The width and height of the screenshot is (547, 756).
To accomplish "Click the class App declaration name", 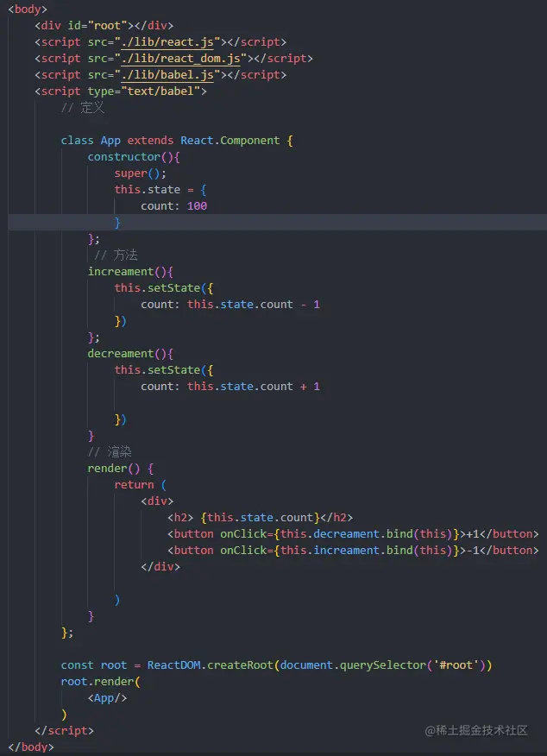I will (x=110, y=141).
